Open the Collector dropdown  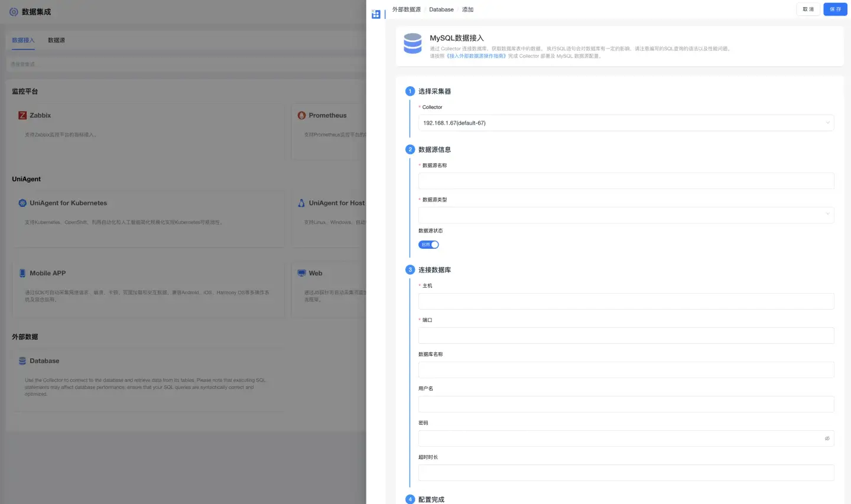coord(626,123)
